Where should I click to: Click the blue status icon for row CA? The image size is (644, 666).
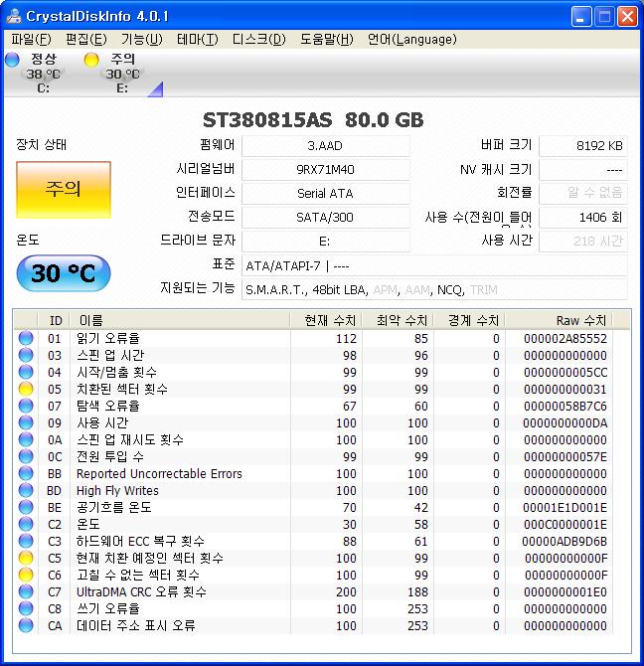[x=26, y=625]
